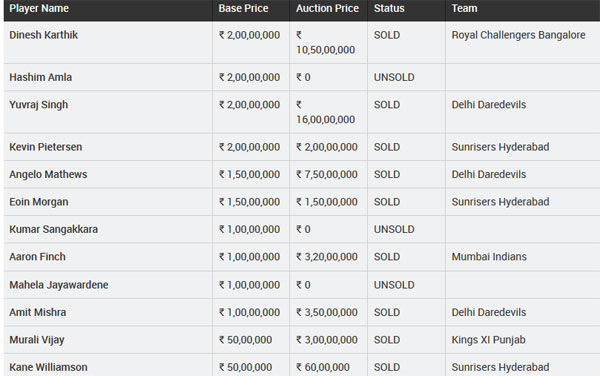The height and width of the screenshot is (376, 600).
Task: Select the Mahela Jayawardene player name
Action: (59, 285)
